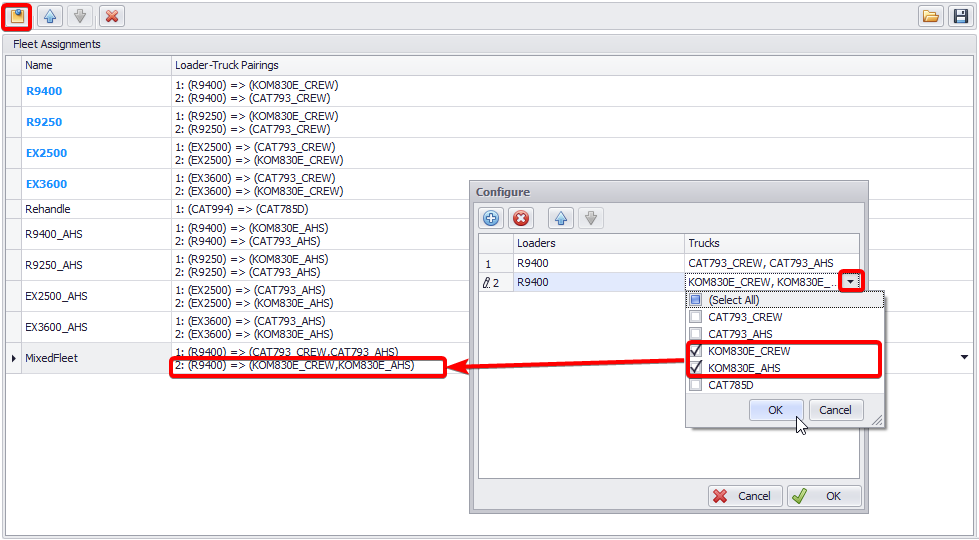Sort by the Name column header
The width and height of the screenshot is (979, 540).
(96, 65)
